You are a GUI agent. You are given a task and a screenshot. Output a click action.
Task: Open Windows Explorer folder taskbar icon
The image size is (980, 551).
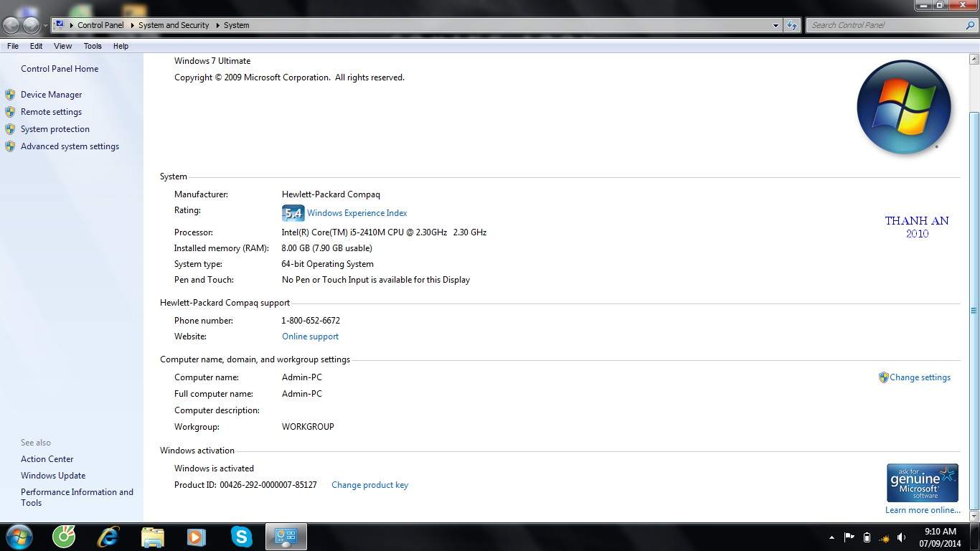pos(153,537)
